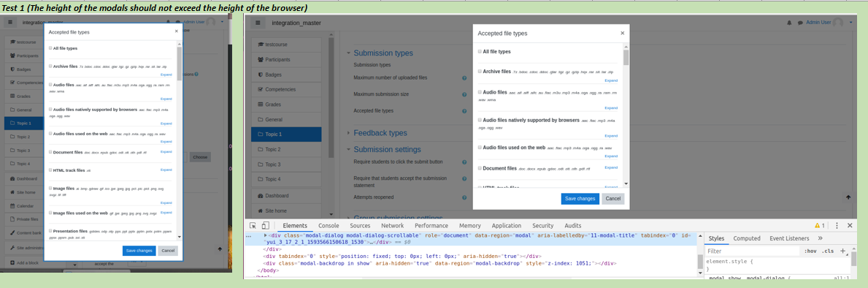The width and height of the screenshot is (868, 288).
Task: Show more DevTools styles tabs chevron
Action: [820, 238]
